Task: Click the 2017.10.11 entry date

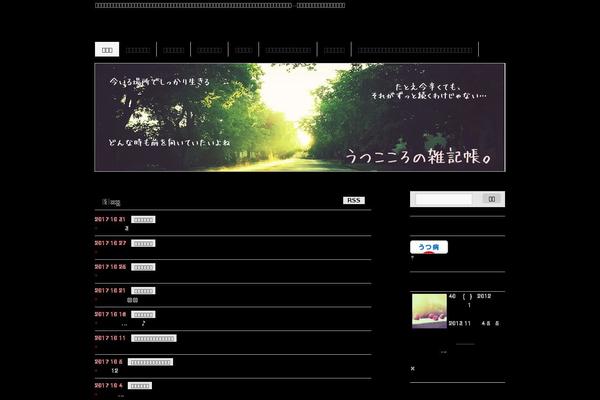Action: point(110,338)
